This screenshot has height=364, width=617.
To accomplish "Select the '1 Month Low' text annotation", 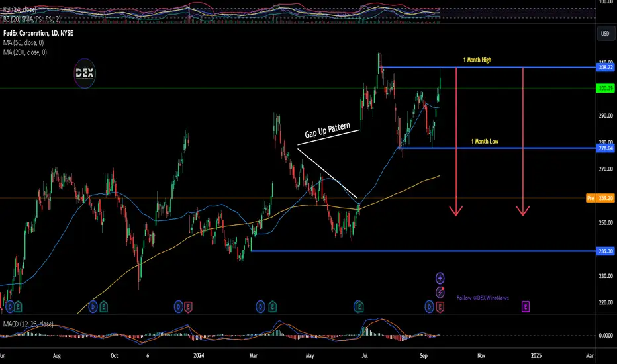I will pyautogui.click(x=485, y=141).
